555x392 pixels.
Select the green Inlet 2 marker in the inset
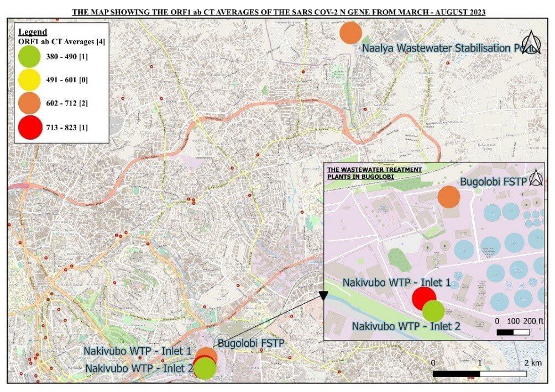tap(433, 311)
